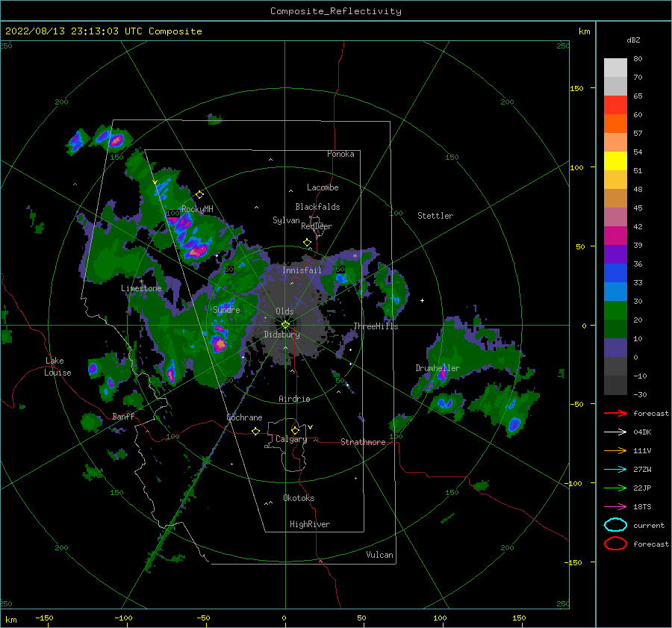The image size is (672, 628).
Task: Click the Cochrane town label
Action: coord(244,417)
